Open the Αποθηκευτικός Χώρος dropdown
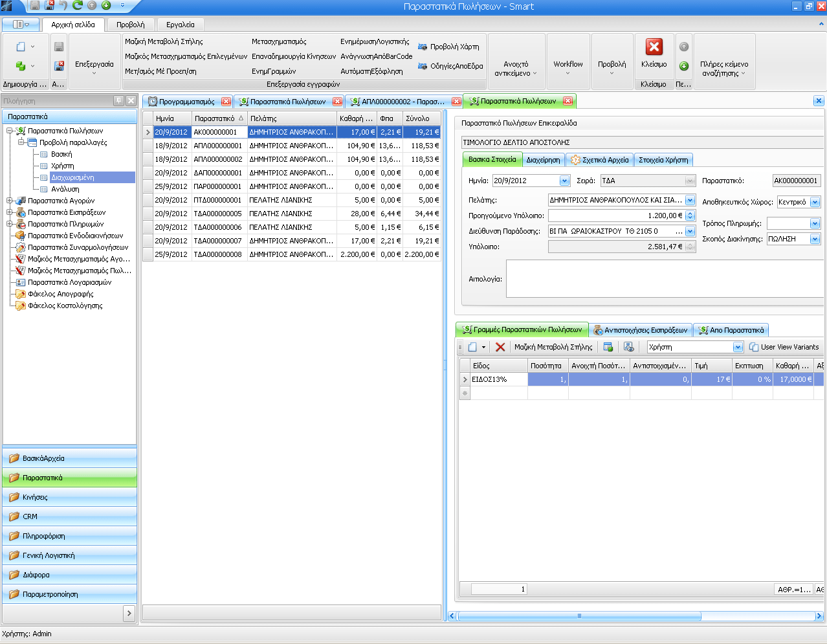This screenshot has height=644, width=827. 815,202
